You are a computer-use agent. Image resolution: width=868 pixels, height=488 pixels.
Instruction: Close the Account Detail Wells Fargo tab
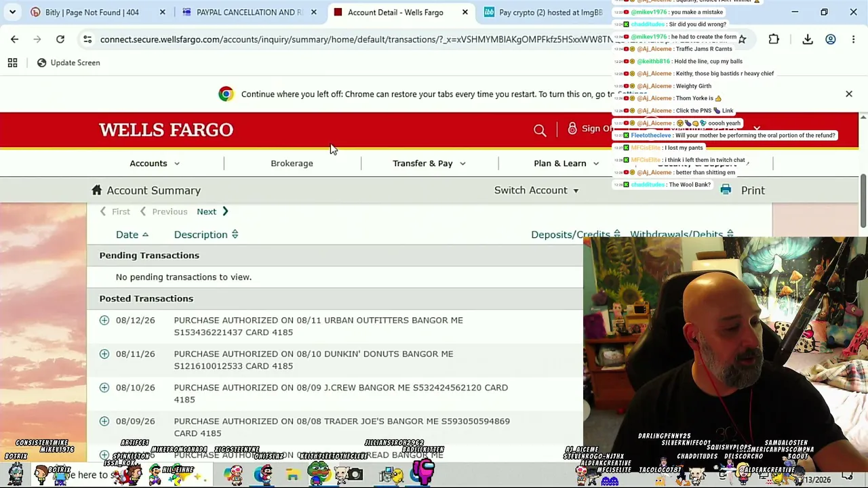[x=465, y=12]
